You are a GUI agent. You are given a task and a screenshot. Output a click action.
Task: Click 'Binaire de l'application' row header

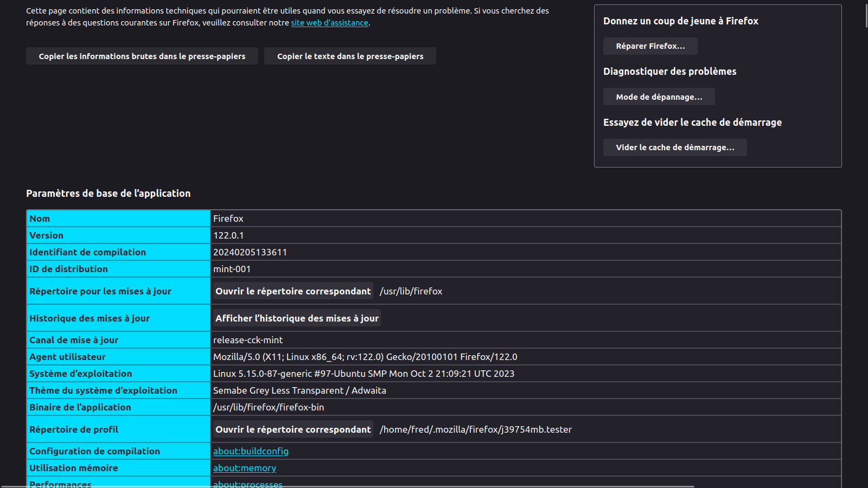pyautogui.click(x=118, y=407)
